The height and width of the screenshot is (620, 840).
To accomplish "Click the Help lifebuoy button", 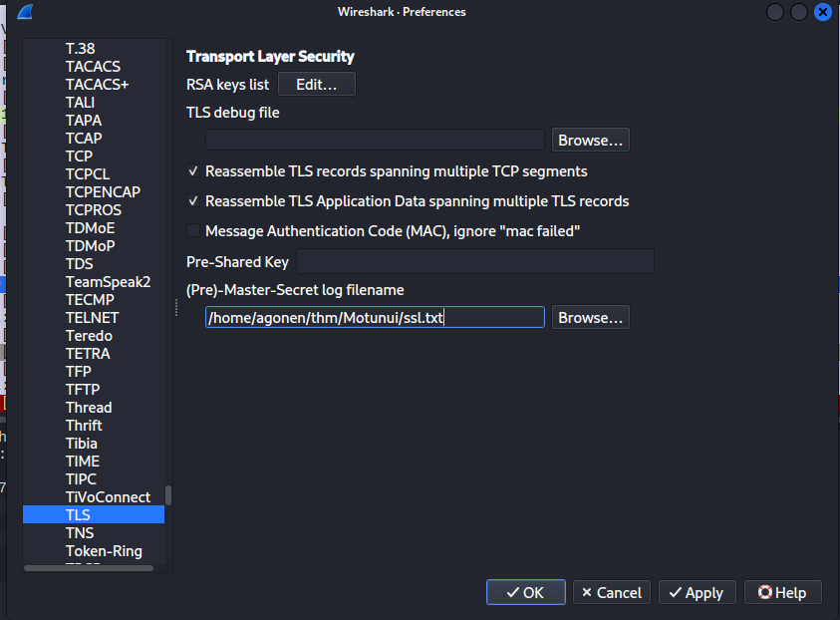I will [x=782, y=592].
